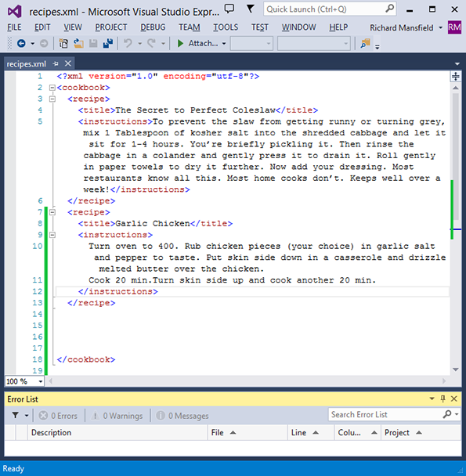Click the editor scroll up arrow
The image size is (466, 476).
coord(455,88)
